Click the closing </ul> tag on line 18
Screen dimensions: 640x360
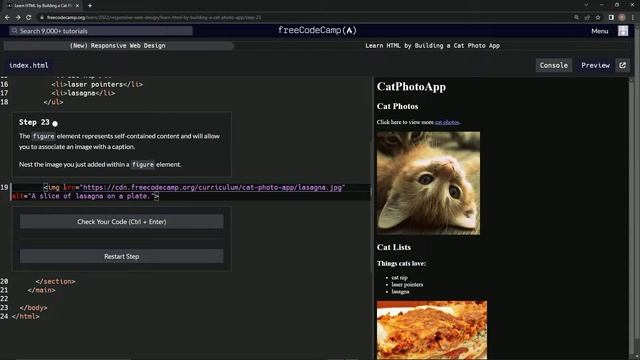click(53, 102)
